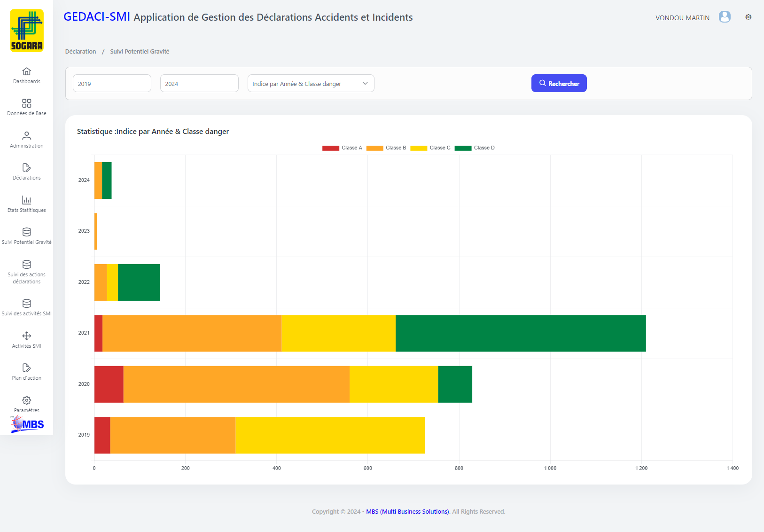Open the Activités SMI move icon

coord(27,336)
